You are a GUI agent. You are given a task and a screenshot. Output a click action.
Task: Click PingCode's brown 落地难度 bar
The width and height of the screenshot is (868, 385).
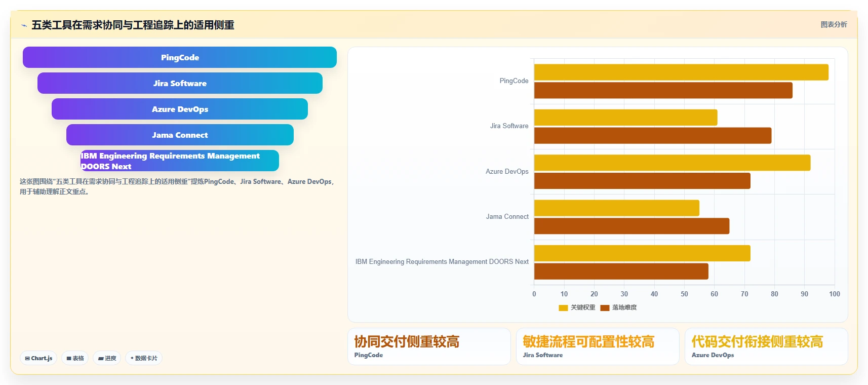663,90
